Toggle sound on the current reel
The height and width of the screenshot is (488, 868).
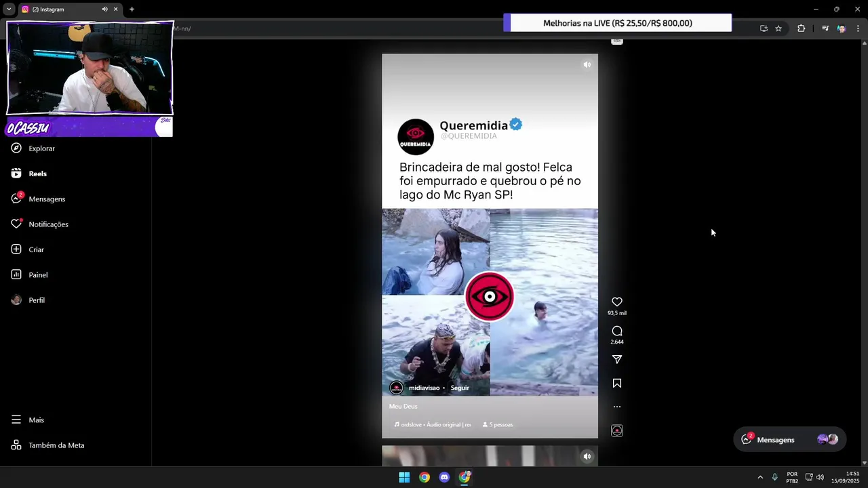[x=587, y=65]
